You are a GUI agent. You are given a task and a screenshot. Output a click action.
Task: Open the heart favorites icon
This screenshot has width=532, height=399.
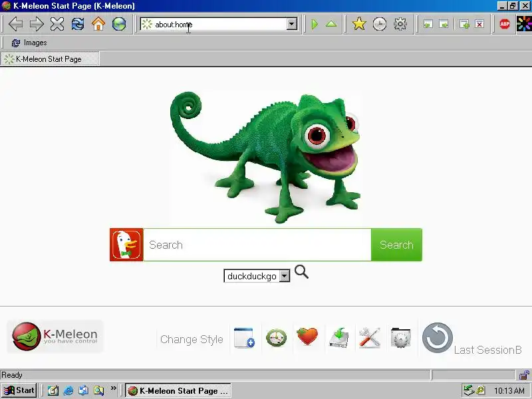(x=307, y=336)
